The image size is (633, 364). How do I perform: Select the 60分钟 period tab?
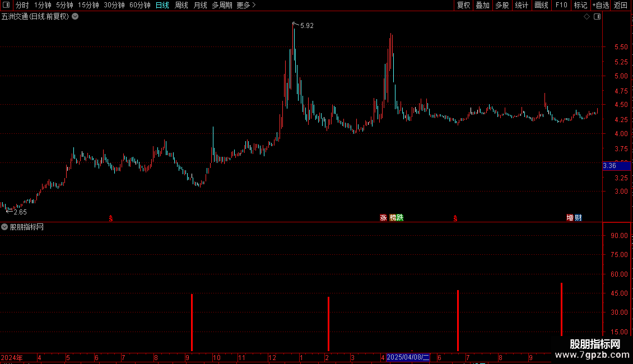pos(139,5)
